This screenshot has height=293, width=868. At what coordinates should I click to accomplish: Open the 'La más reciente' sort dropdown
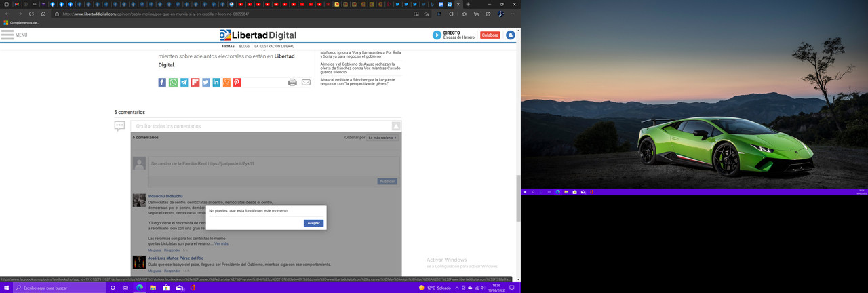[x=383, y=138]
